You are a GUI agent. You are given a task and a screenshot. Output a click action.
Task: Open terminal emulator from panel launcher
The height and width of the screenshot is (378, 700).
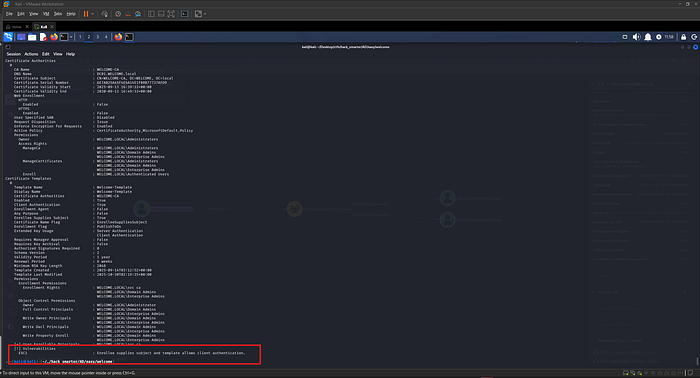point(64,37)
